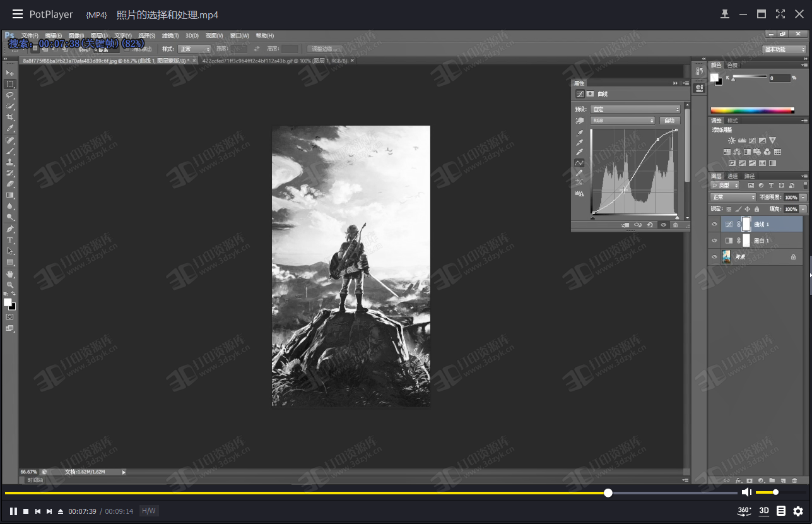This screenshot has height=524, width=812.
Task: Toggle clip-to-layer button in Properties panel
Action: click(625, 225)
